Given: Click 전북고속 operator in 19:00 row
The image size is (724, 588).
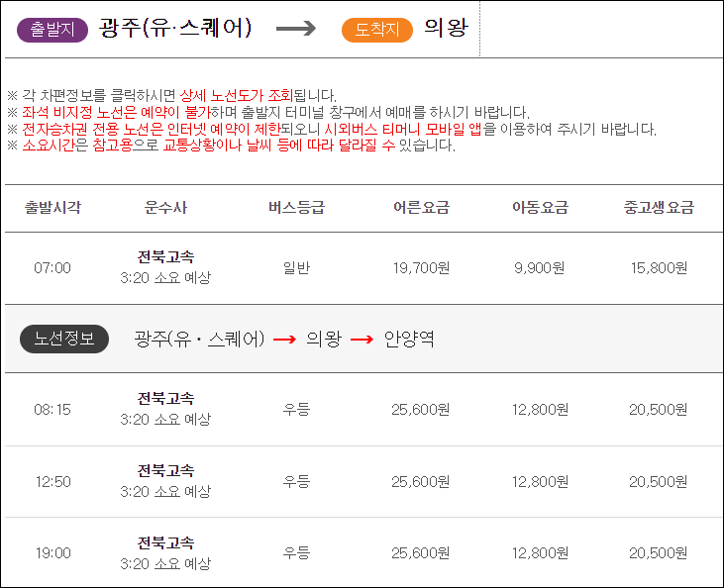Looking at the screenshot, I should tap(165, 542).
